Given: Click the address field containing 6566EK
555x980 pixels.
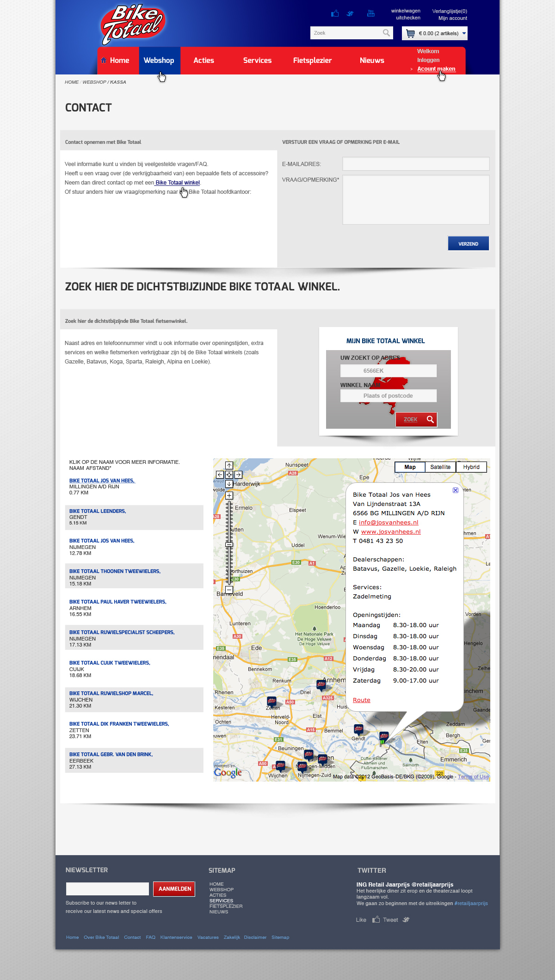Looking at the screenshot, I should pos(388,371).
